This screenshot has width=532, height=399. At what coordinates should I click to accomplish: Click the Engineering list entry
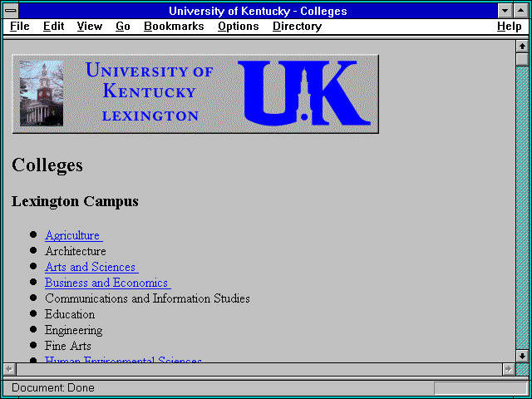click(x=73, y=330)
